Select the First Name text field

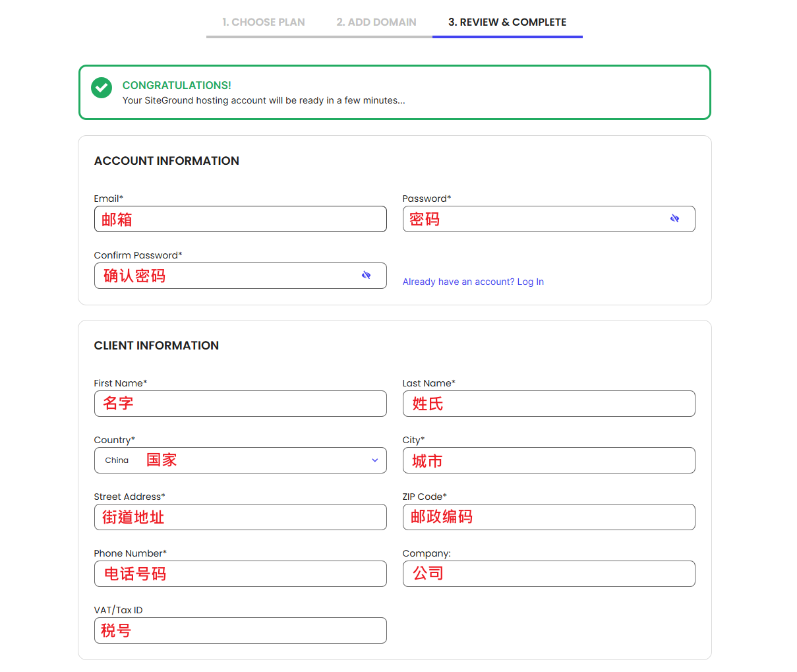pyautogui.click(x=240, y=404)
